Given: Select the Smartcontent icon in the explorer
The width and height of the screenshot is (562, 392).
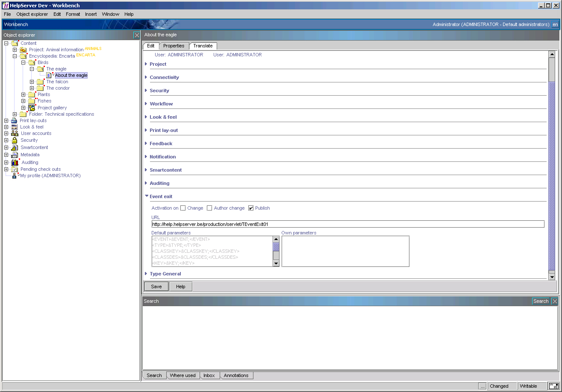Looking at the screenshot, I should pyautogui.click(x=14, y=147).
